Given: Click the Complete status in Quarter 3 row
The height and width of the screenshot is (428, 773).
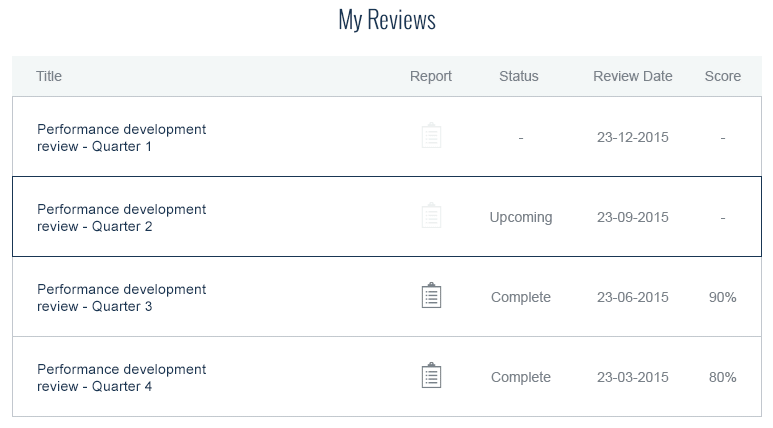Looking at the screenshot, I should click(521, 297).
